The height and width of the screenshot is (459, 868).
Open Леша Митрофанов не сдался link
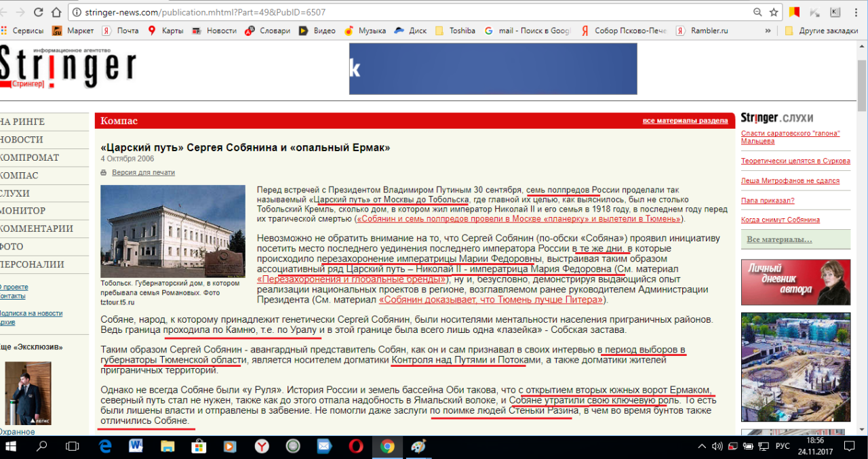pyautogui.click(x=790, y=181)
